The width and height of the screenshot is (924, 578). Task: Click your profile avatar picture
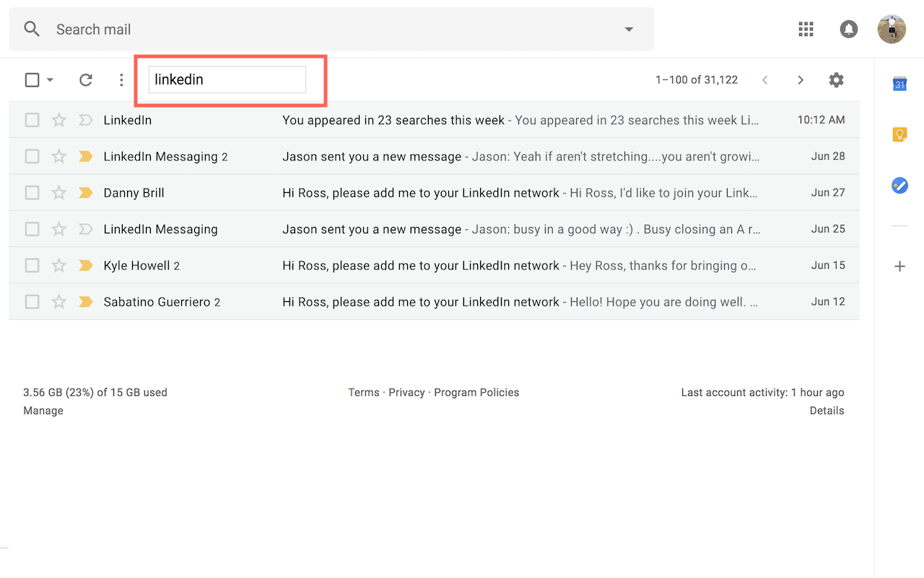(x=892, y=29)
